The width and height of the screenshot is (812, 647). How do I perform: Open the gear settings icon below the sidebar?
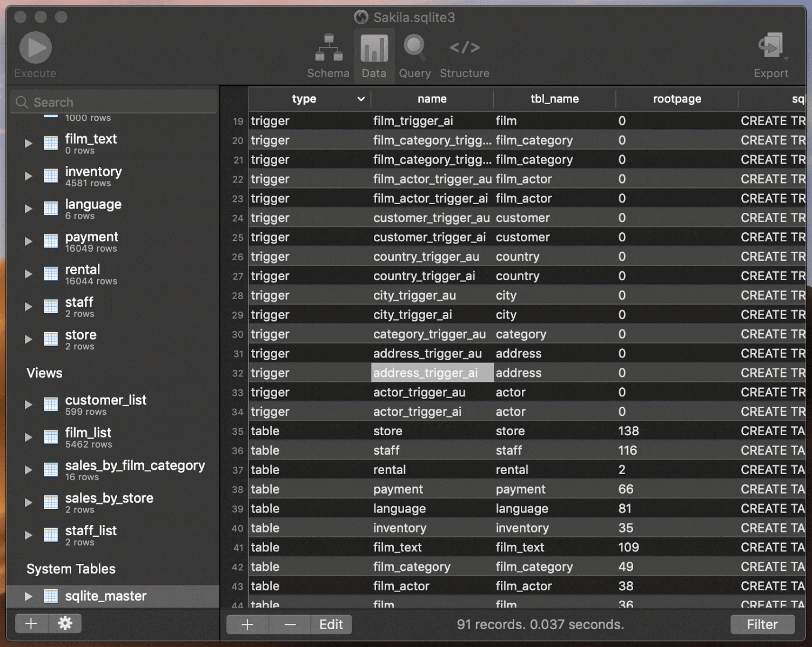coord(64,624)
